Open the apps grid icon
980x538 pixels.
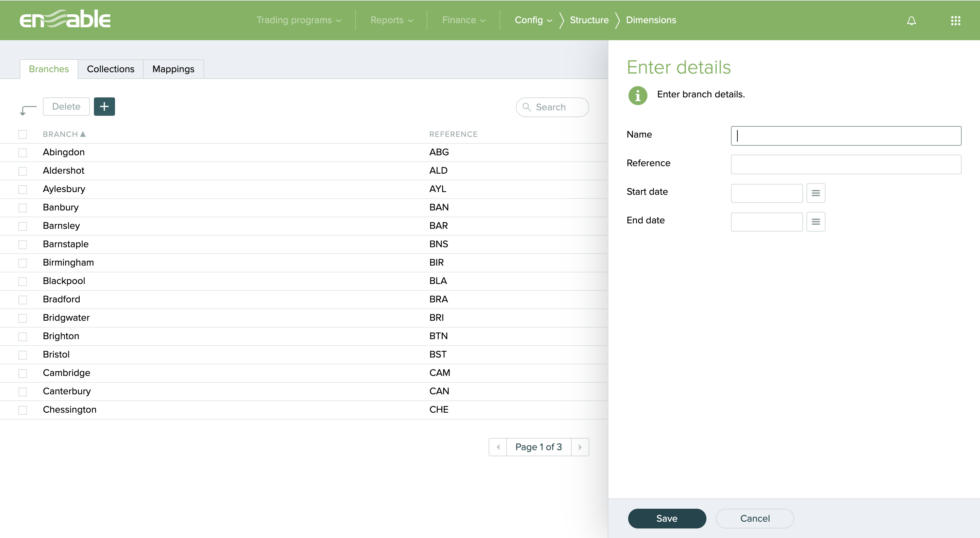(955, 20)
